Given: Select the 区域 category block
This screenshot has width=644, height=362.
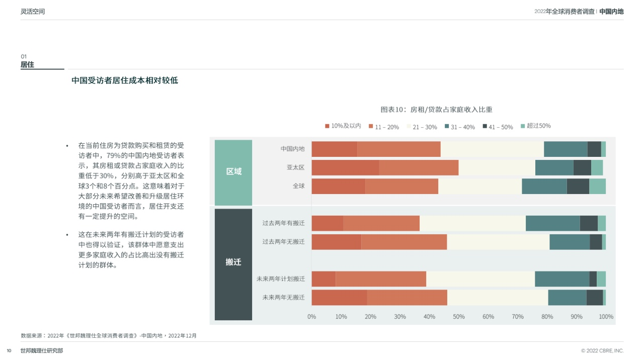Looking at the screenshot, I should pos(233,172).
